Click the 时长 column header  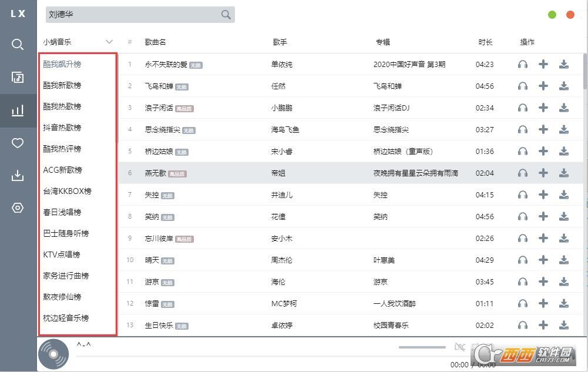pos(485,42)
